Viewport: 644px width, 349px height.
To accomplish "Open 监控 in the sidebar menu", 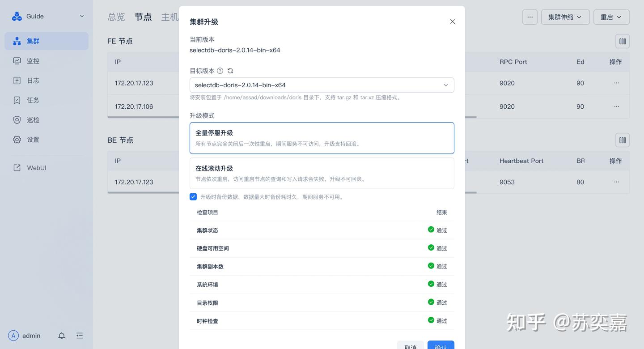I will (x=33, y=61).
